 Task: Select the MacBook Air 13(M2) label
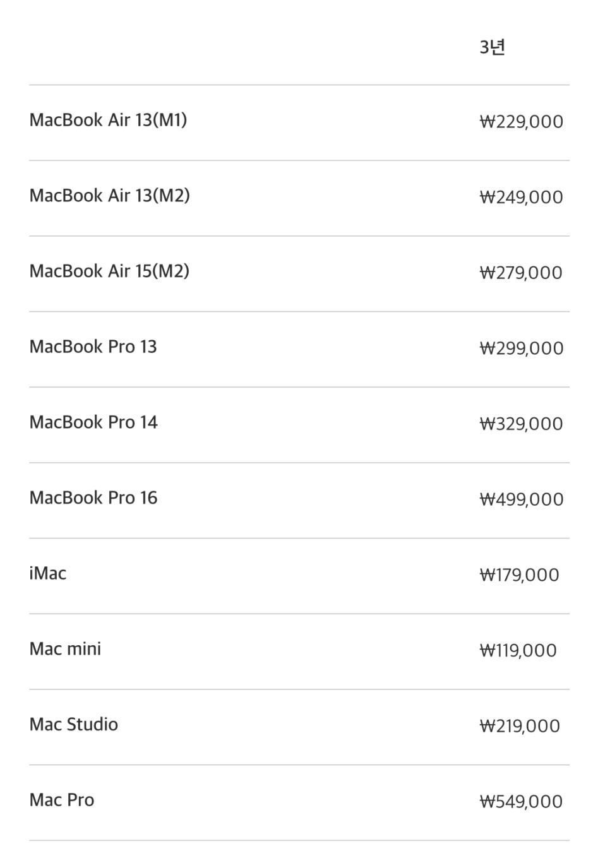[109, 196]
